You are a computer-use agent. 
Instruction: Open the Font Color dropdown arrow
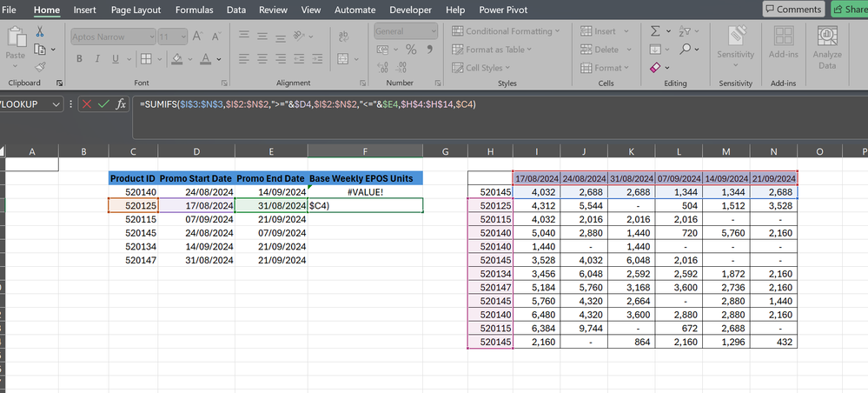tap(219, 59)
